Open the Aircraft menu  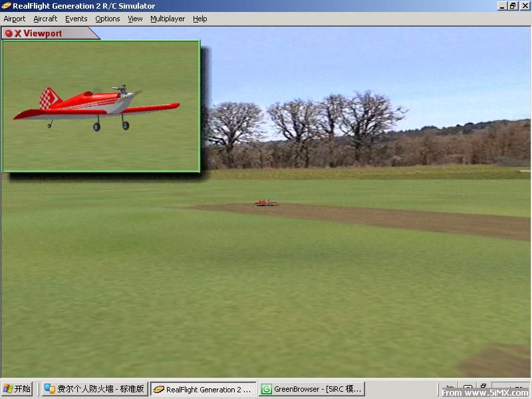click(45, 19)
